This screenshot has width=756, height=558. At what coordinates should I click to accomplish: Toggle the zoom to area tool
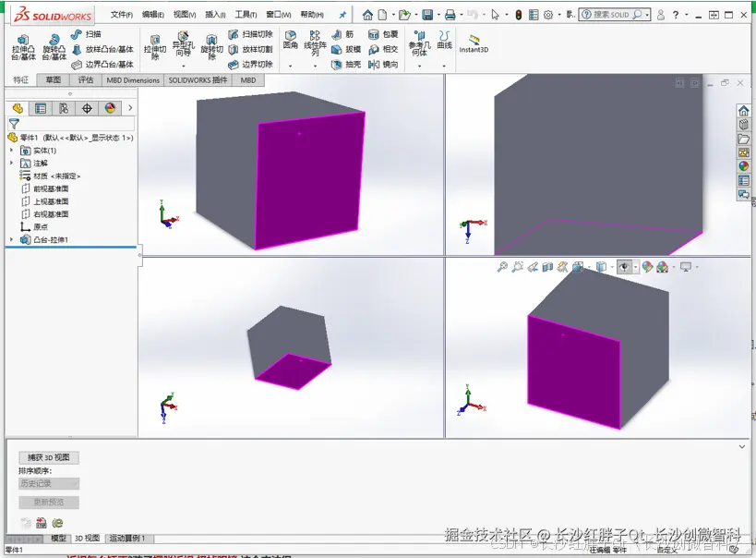[518, 266]
